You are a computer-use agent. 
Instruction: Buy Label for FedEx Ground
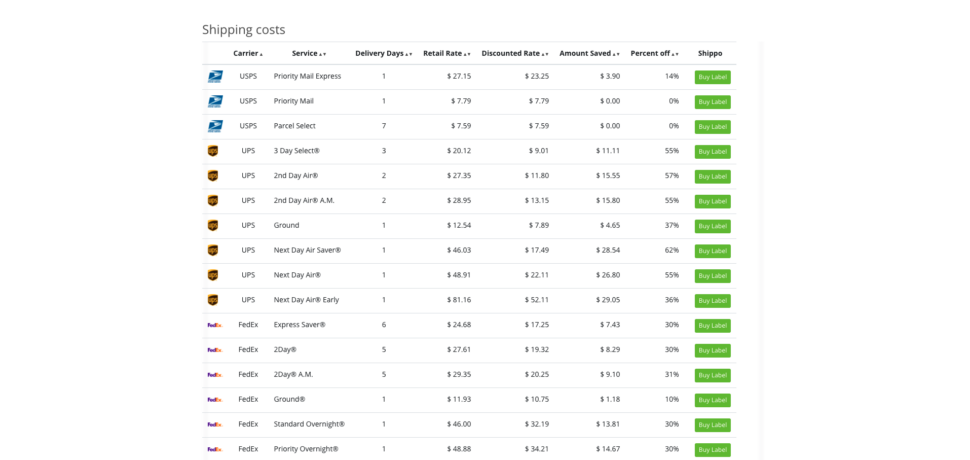pyautogui.click(x=713, y=400)
